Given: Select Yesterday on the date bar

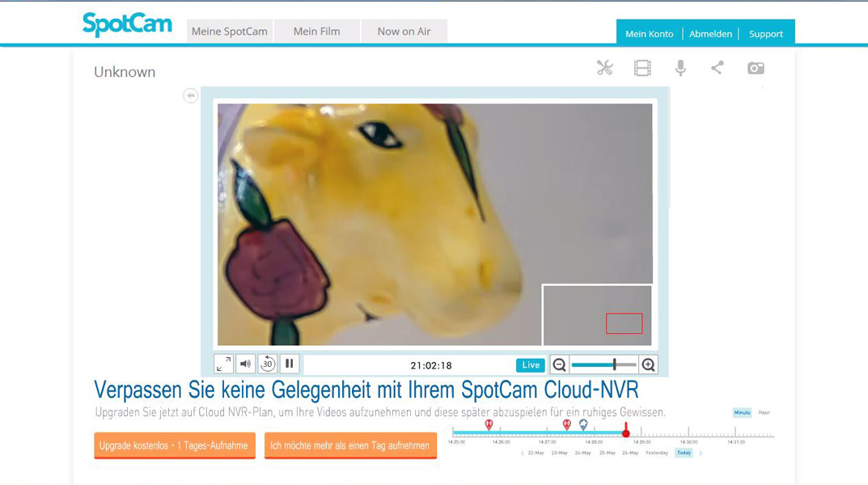Looking at the screenshot, I should click(x=657, y=453).
